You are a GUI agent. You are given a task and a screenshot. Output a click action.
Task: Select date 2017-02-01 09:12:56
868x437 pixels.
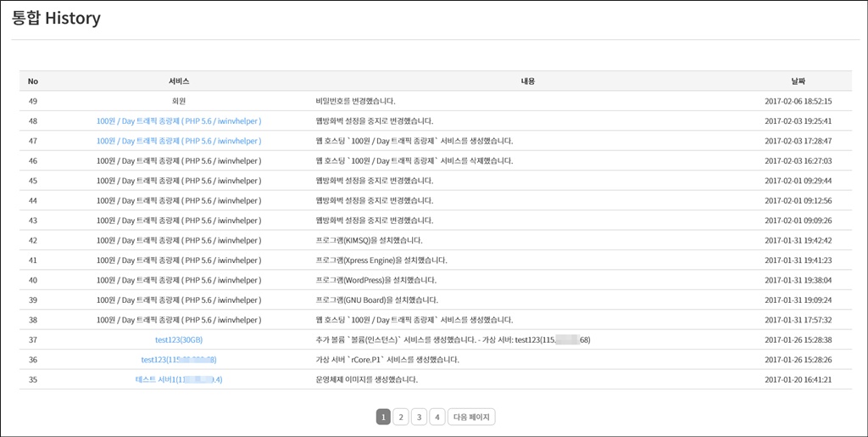[x=798, y=200]
